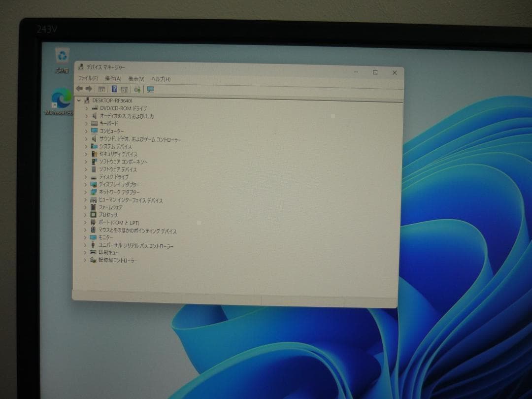532x399 pixels.
Task: Click the port icon beside ポート (COM と LPT)
Action: [93, 222]
